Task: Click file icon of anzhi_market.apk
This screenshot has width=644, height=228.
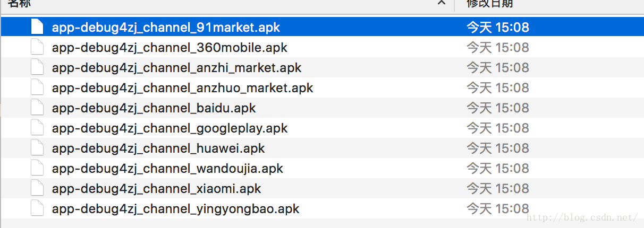Action: tap(37, 67)
